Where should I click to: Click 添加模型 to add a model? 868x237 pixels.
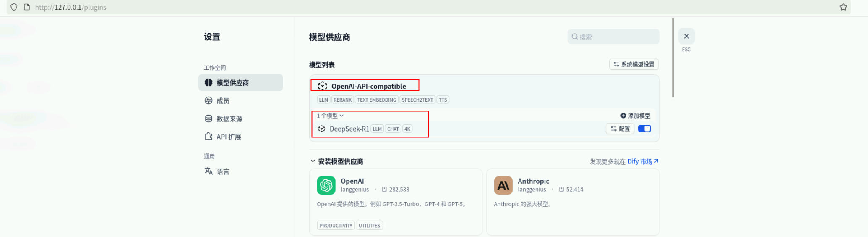(635, 116)
